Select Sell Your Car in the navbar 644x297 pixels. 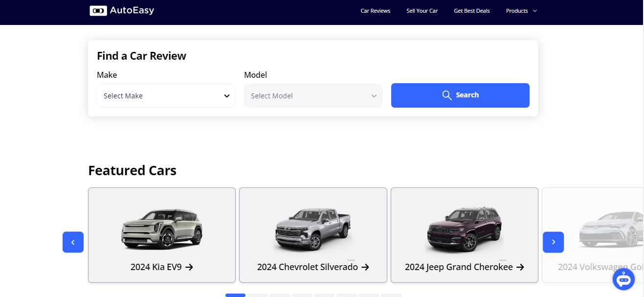(422, 10)
